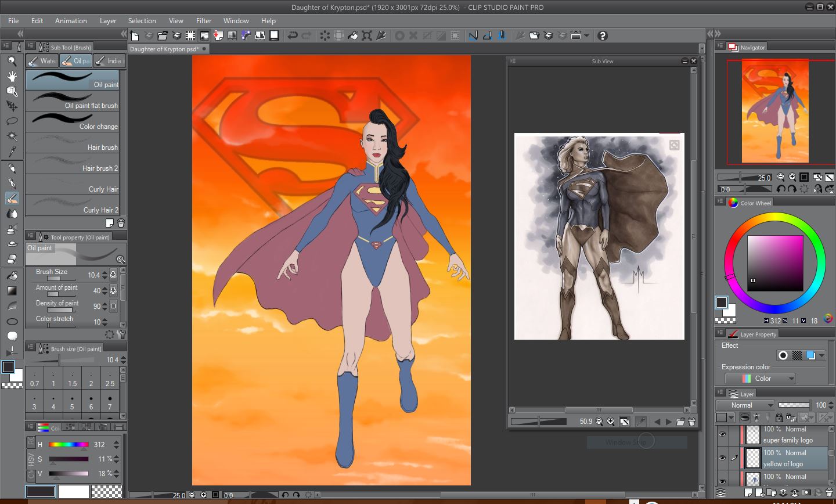Open the Filter menu

pyautogui.click(x=204, y=20)
